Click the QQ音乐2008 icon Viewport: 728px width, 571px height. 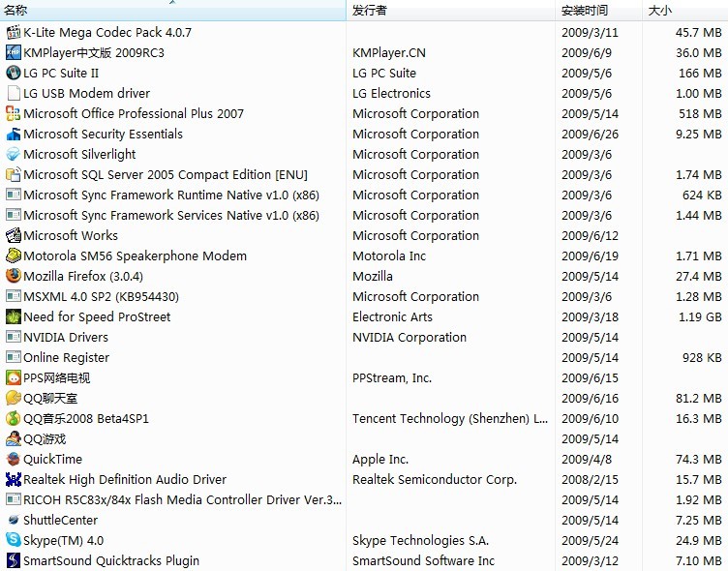(14, 419)
